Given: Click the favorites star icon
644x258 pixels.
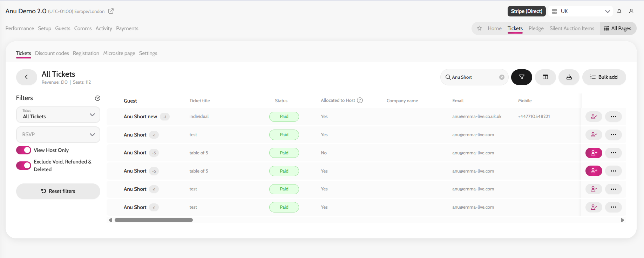Looking at the screenshot, I should click(x=479, y=28).
